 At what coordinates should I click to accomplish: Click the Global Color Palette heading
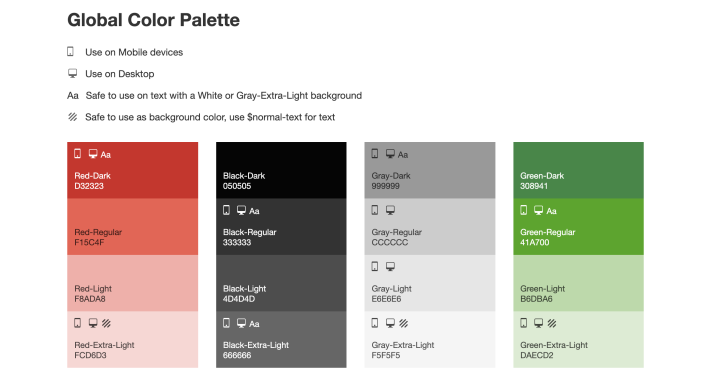click(x=153, y=20)
